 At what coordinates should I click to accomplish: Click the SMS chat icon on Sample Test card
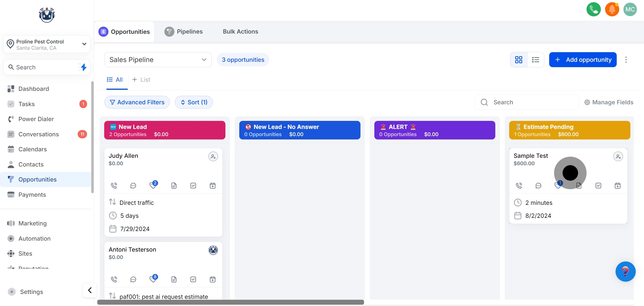tap(538, 185)
